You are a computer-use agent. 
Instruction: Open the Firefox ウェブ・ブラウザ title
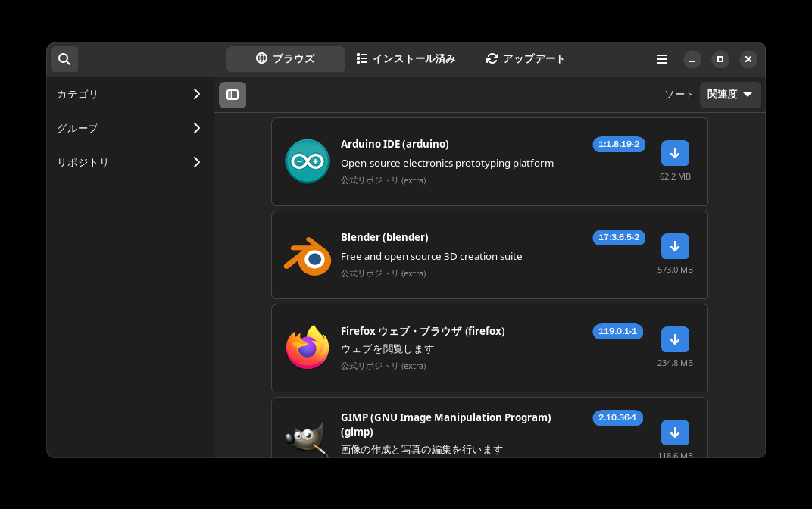pyautogui.click(x=423, y=331)
